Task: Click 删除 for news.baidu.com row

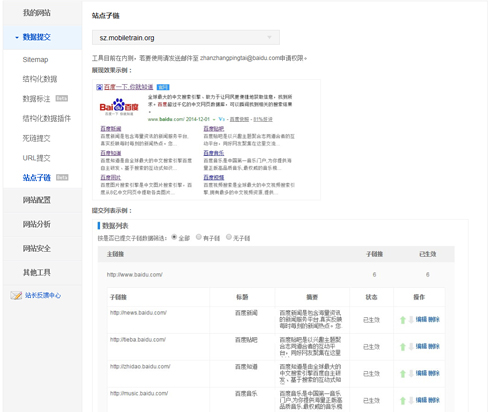Action: [434, 319]
